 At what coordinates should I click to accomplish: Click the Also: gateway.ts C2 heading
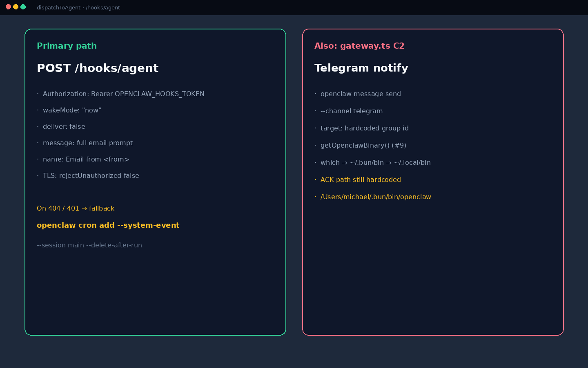point(359,46)
